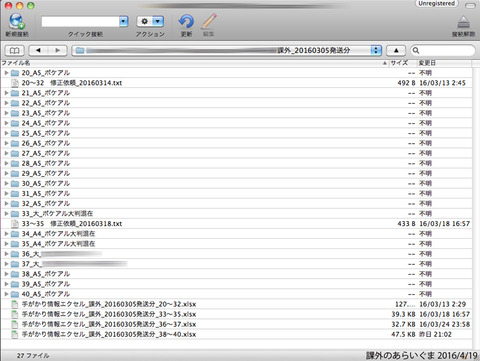Sort by the modified date column header
Image resolution: width=480 pixels, height=361 pixels.
[444, 63]
